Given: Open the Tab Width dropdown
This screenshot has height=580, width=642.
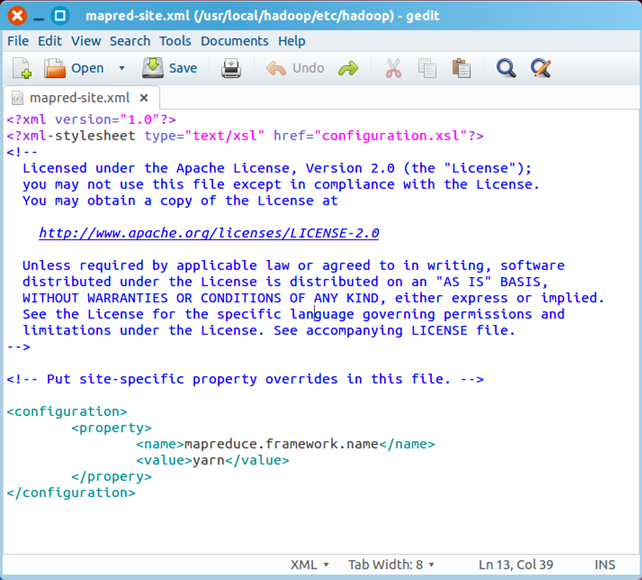Looking at the screenshot, I should (391, 565).
